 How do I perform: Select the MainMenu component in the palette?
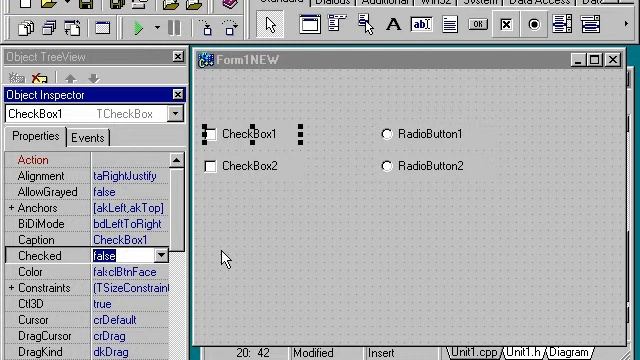point(337,24)
